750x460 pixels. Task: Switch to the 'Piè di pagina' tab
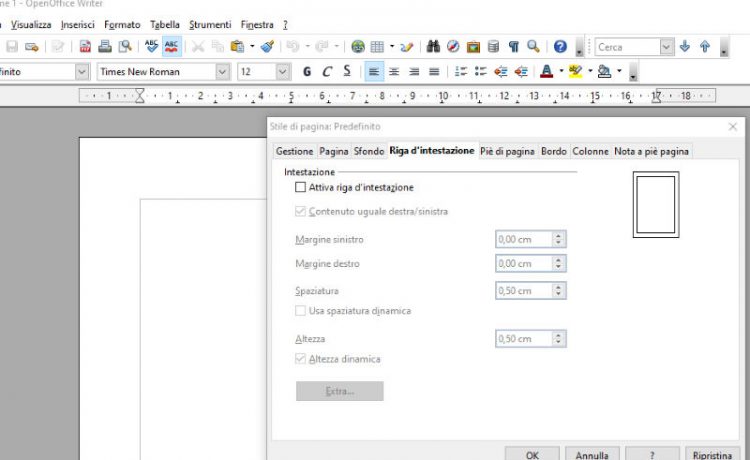coord(507,151)
